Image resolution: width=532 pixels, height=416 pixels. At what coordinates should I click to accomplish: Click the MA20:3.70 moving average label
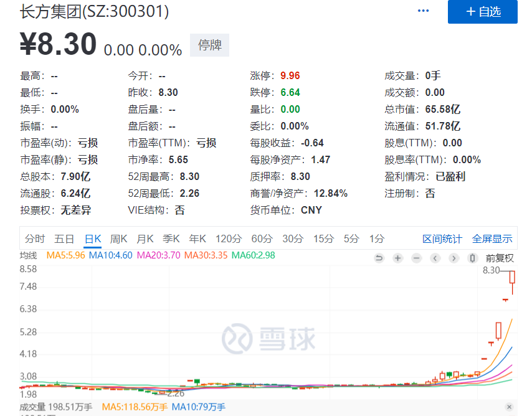click(158, 255)
